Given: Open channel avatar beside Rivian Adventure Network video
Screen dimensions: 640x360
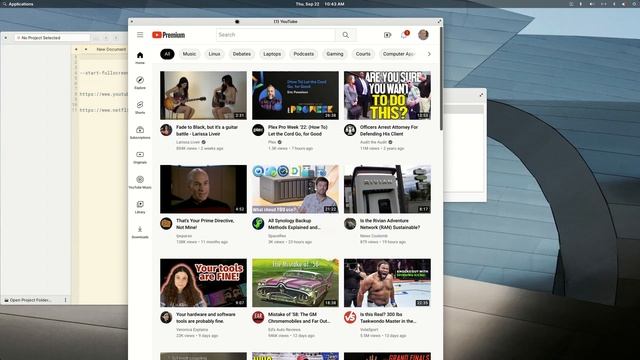Looking at the screenshot, I should pos(350,224).
